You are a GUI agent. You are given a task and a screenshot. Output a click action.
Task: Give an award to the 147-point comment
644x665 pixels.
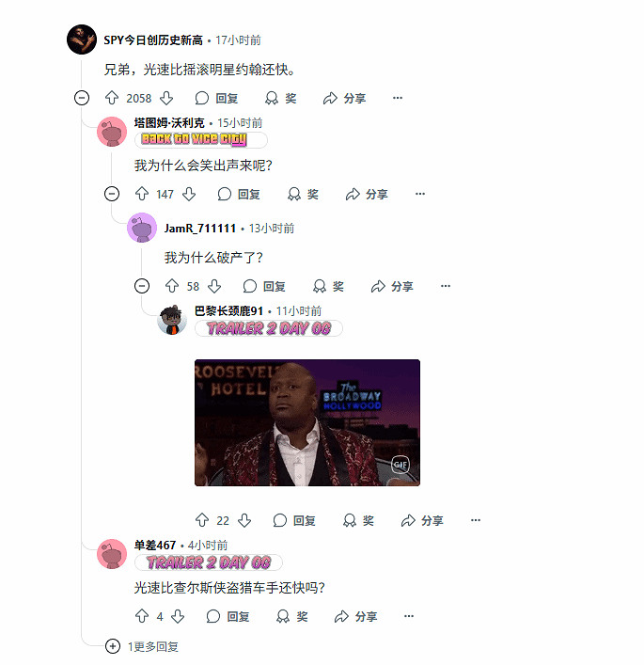click(303, 194)
